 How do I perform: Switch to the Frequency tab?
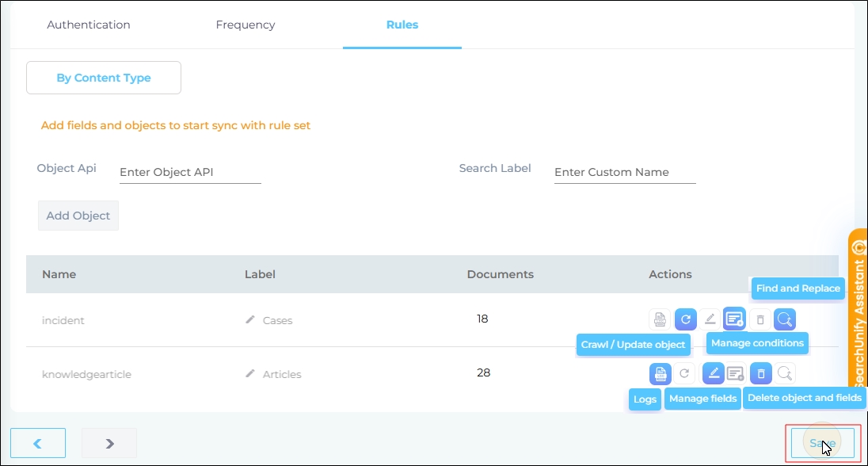pyautogui.click(x=246, y=25)
